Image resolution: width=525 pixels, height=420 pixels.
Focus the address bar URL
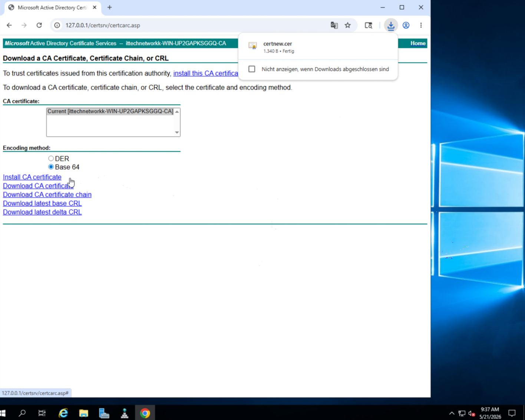pyautogui.click(x=103, y=25)
